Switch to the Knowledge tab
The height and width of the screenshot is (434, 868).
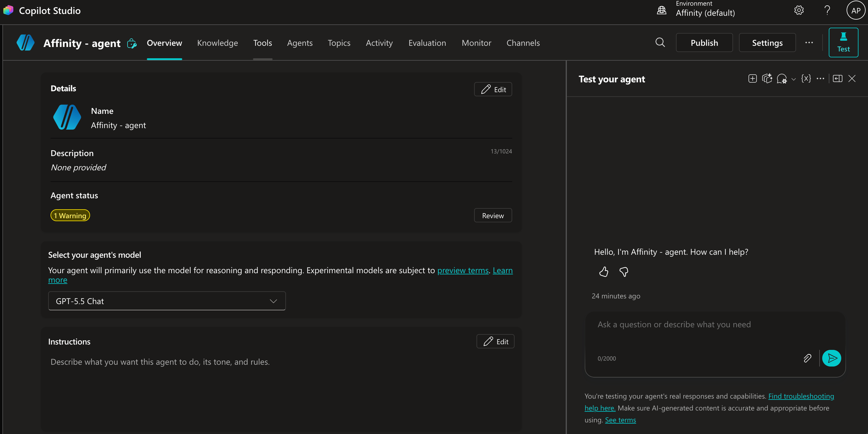[217, 43]
